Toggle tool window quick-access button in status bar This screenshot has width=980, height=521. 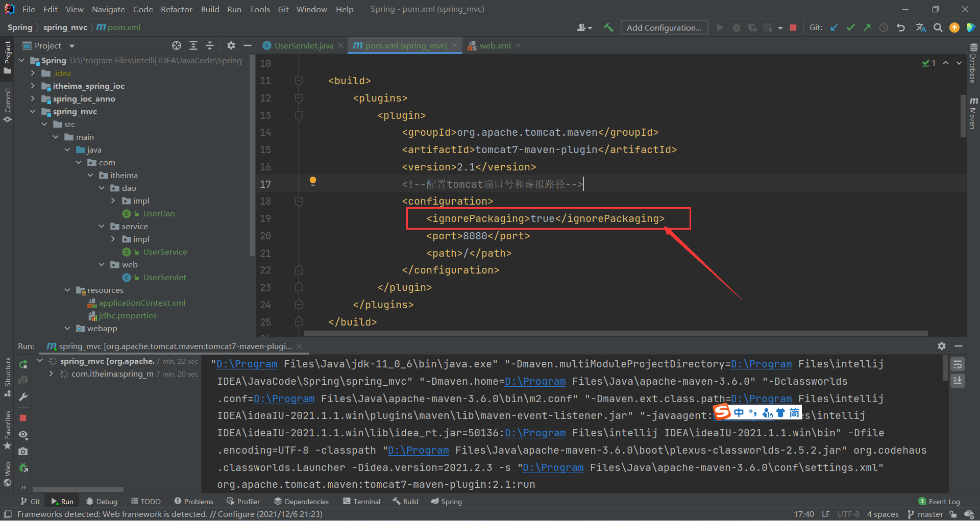click(8, 514)
